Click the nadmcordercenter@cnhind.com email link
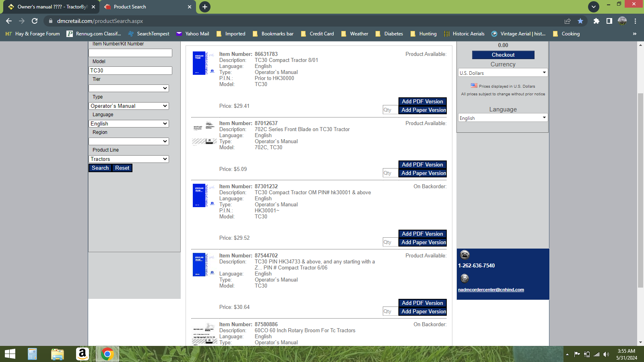This screenshot has width=644, height=362. tap(491, 290)
